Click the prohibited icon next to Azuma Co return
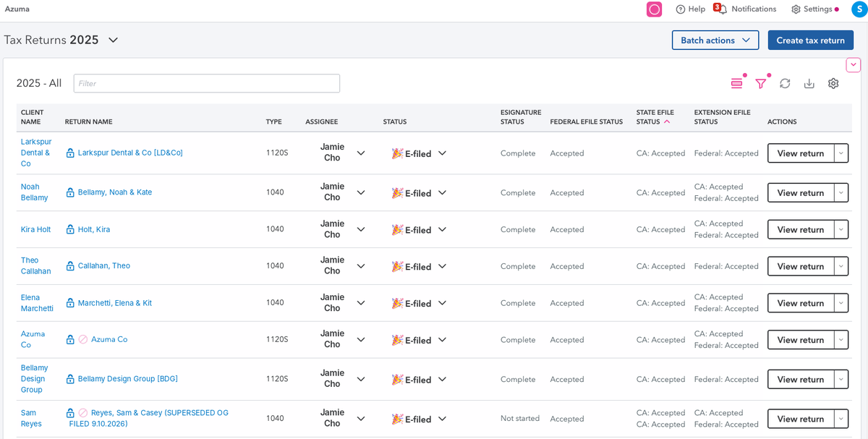This screenshot has height=439, width=868. pyautogui.click(x=83, y=340)
